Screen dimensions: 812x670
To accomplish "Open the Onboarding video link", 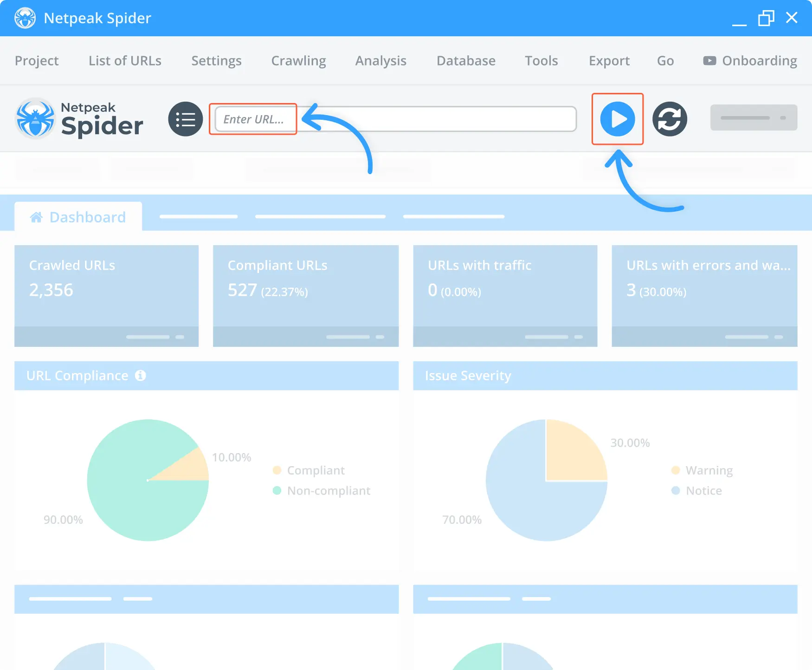I will pyautogui.click(x=750, y=61).
